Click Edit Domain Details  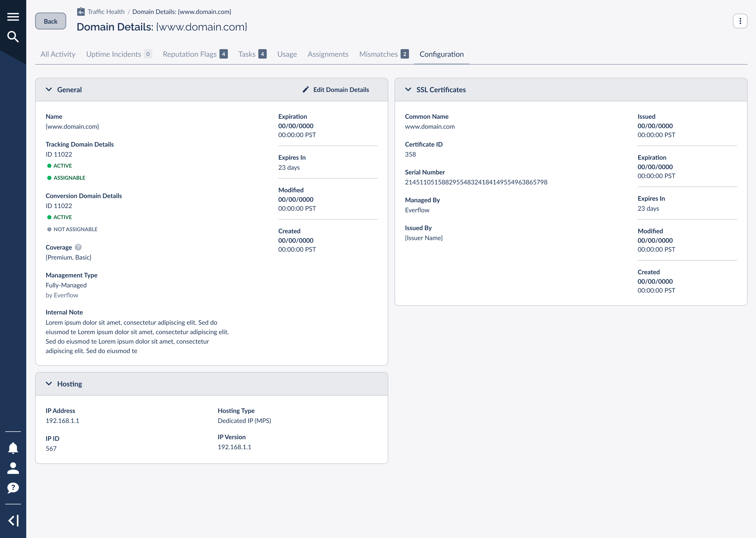click(x=336, y=89)
